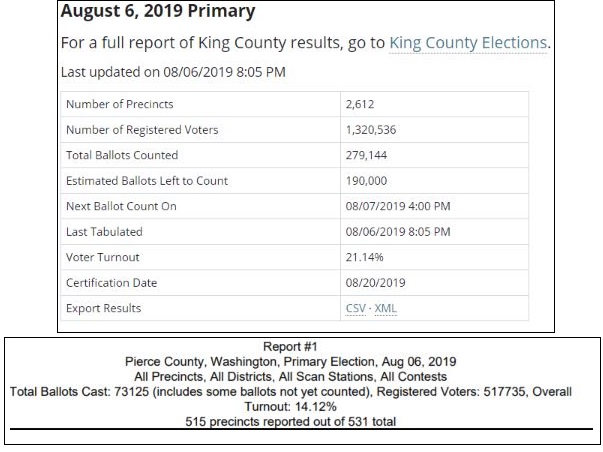The height and width of the screenshot is (452, 603).
Task: Click the Estimated Ballots Left to Count label
Action: point(146,181)
